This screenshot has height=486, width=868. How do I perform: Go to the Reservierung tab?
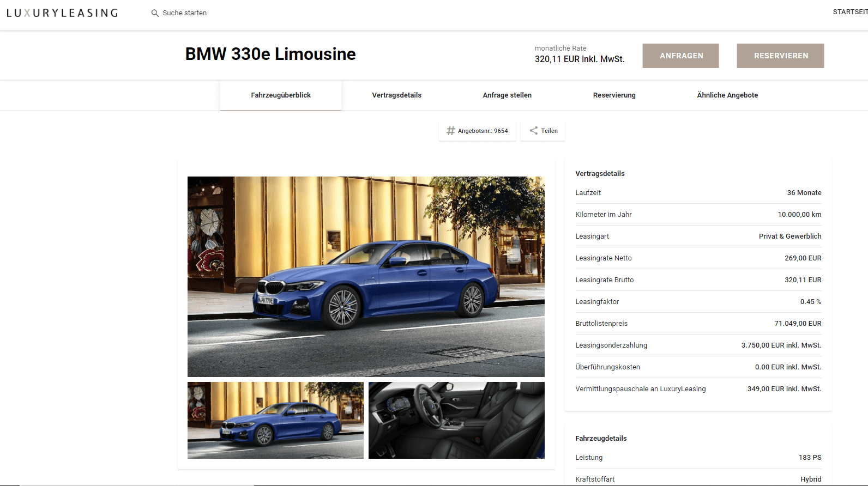pyautogui.click(x=614, y=95)
